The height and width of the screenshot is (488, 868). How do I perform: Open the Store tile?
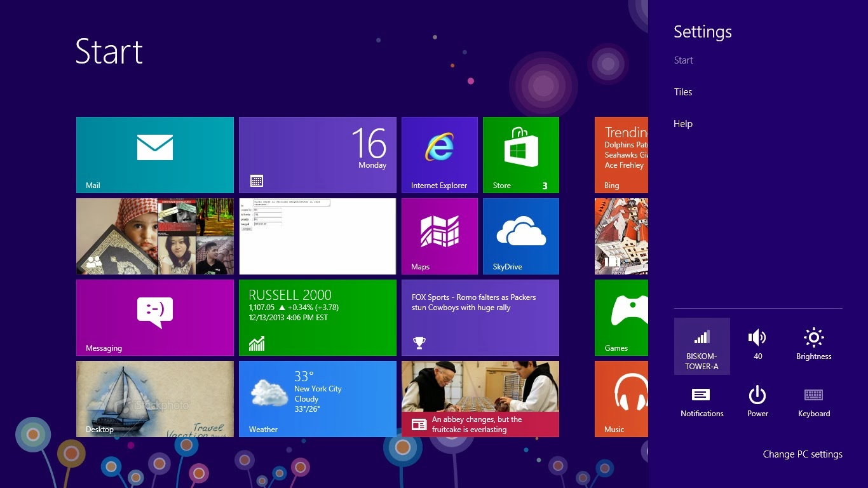coord(521,155)
